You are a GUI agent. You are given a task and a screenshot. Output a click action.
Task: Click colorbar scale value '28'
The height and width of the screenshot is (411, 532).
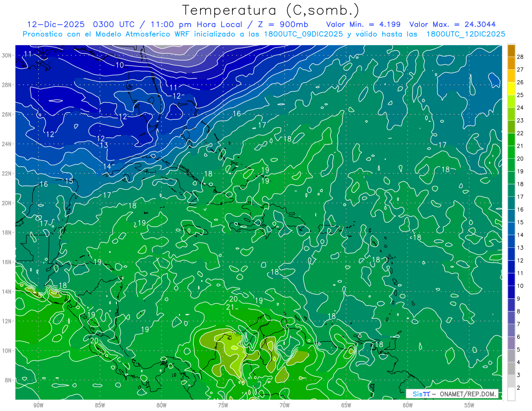point(520,57)
